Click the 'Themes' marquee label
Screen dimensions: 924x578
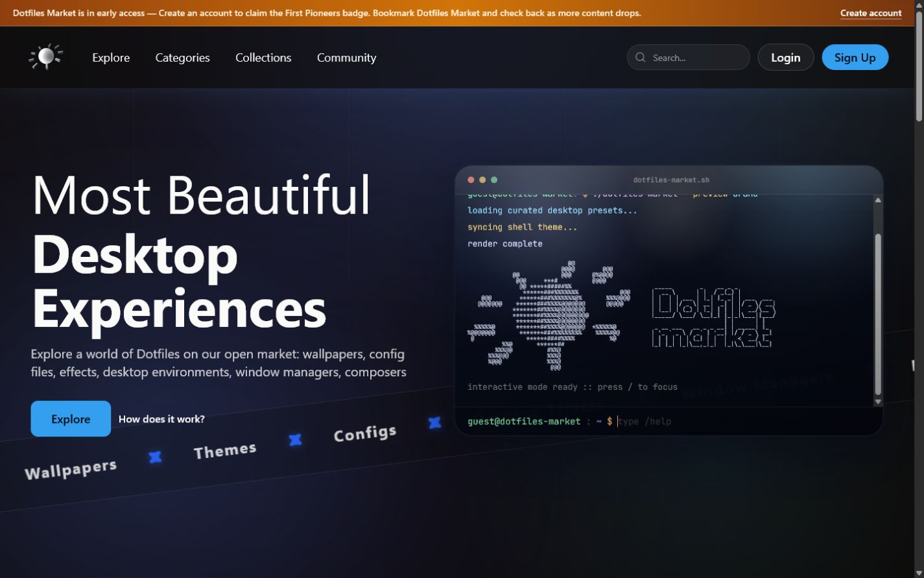pyautogui.click(x=225, y=450)
